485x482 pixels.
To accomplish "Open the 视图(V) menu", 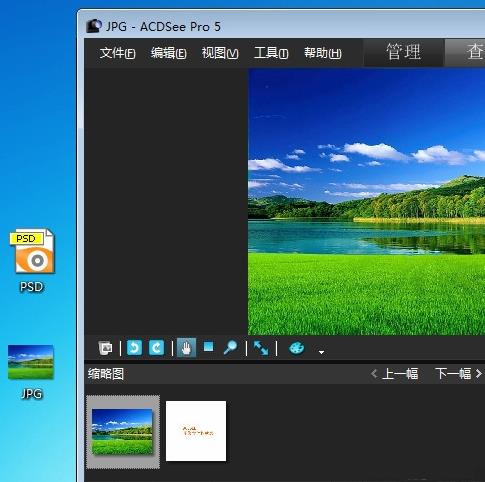I will (220, 53).
